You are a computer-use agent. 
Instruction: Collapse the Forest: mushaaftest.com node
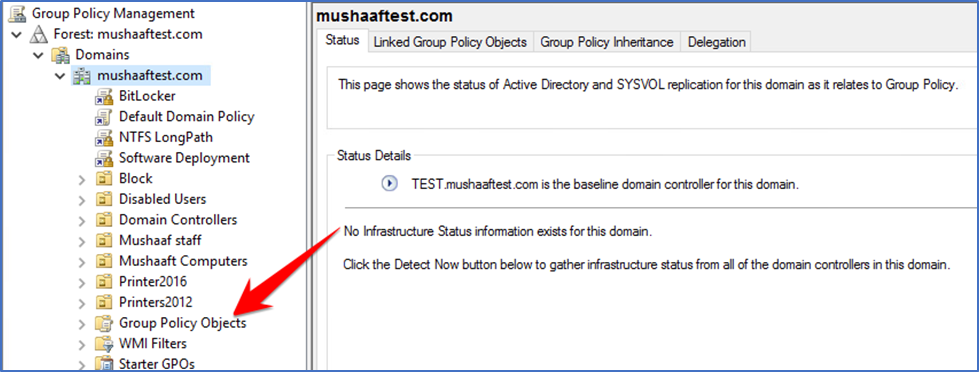(17, 34)
